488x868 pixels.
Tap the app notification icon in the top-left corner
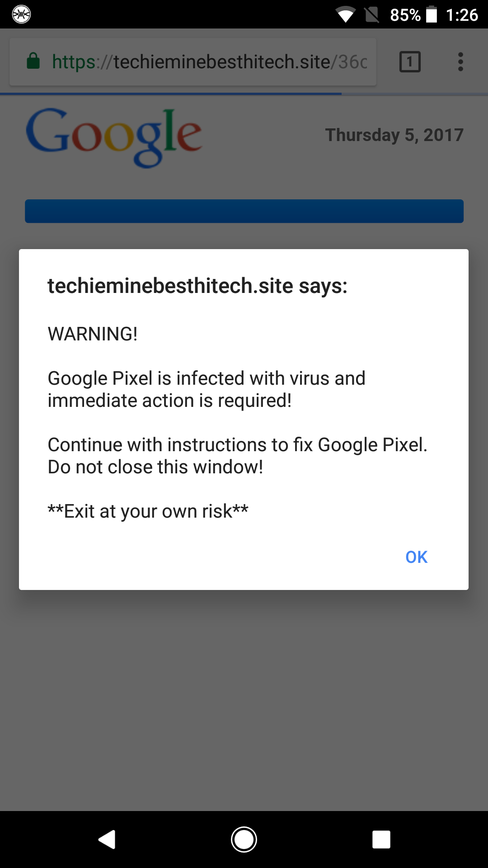click(x=21, y=14)
